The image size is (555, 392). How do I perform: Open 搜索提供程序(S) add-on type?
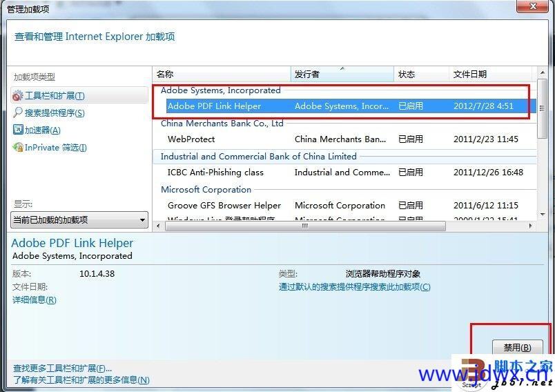(x=55, y=113)
